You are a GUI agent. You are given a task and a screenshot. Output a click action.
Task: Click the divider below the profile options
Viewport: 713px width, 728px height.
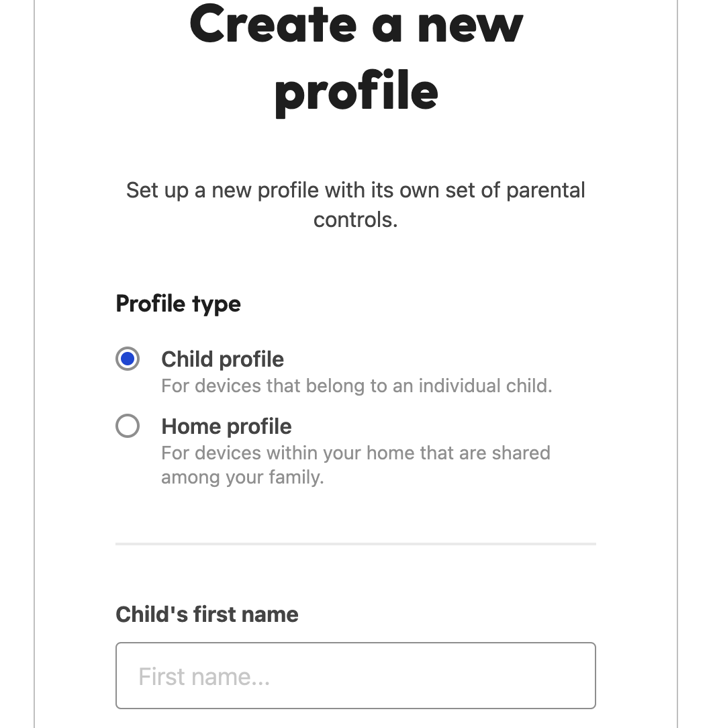(x=355, y=543)
